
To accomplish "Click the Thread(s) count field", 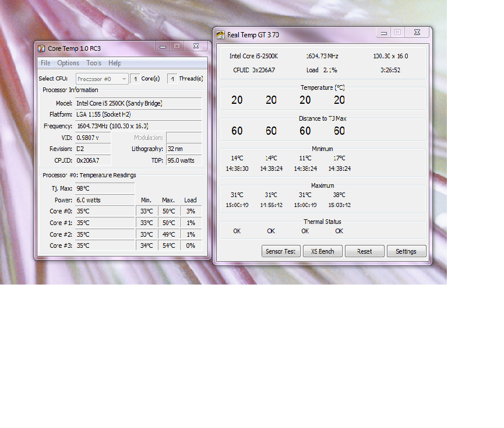I will 172,79.
